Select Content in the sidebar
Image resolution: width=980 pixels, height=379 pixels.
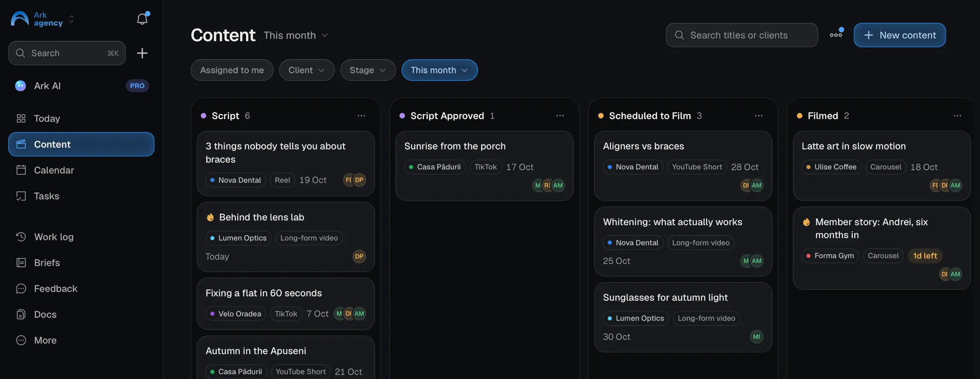coord(81,144)
